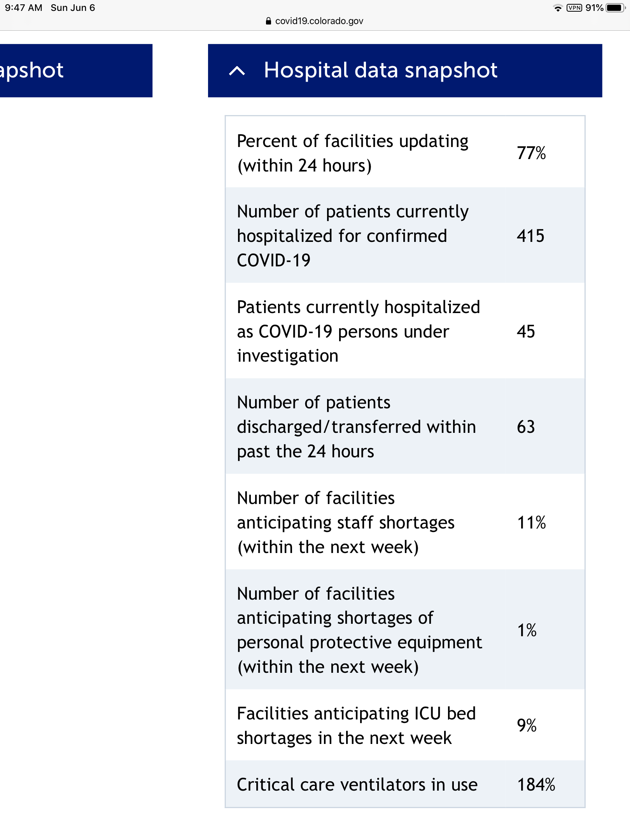Open the partially visible snapshot panel header

coord(76,70)
